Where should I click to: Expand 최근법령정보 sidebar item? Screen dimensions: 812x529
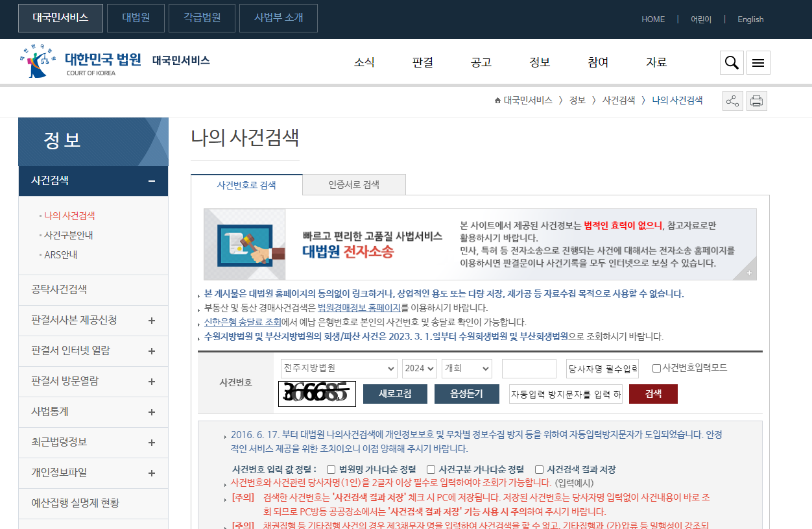pos(152,443)
